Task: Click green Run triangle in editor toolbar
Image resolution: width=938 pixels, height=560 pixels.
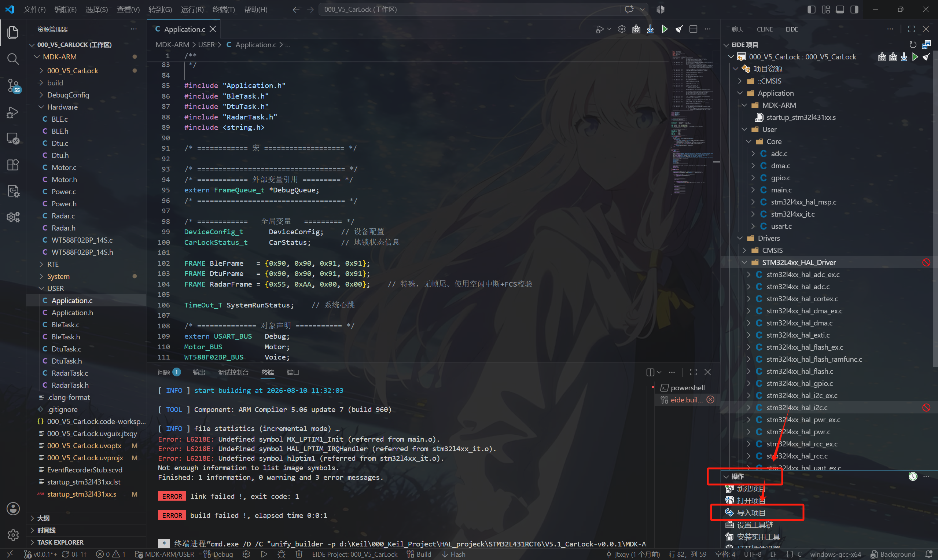Action: tap(665, 29)
